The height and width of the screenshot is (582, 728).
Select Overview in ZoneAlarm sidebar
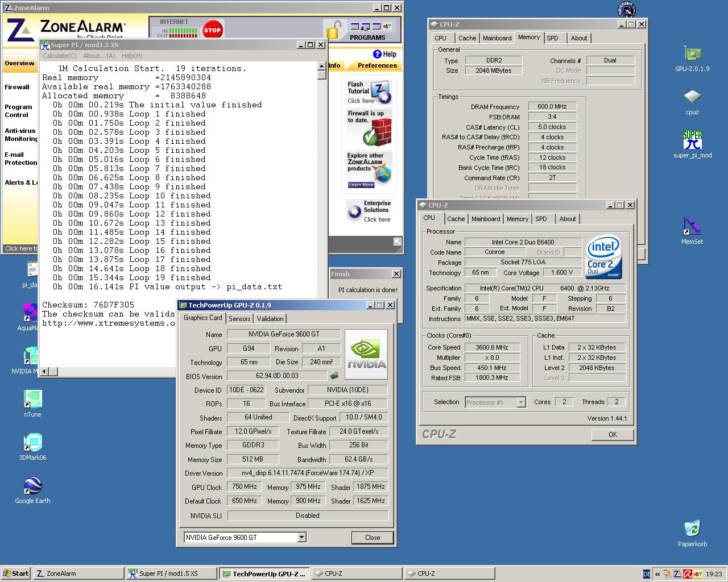coord(19,63)
